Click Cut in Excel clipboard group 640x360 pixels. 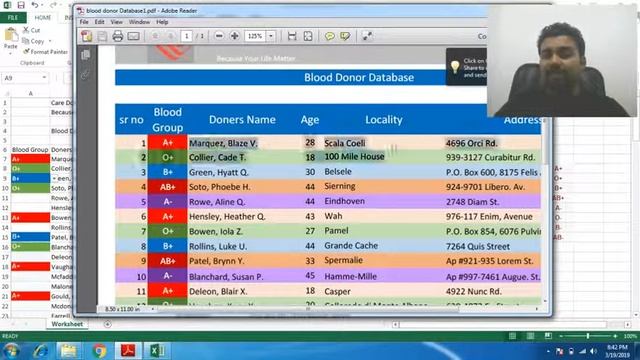(x=31, y=30)
